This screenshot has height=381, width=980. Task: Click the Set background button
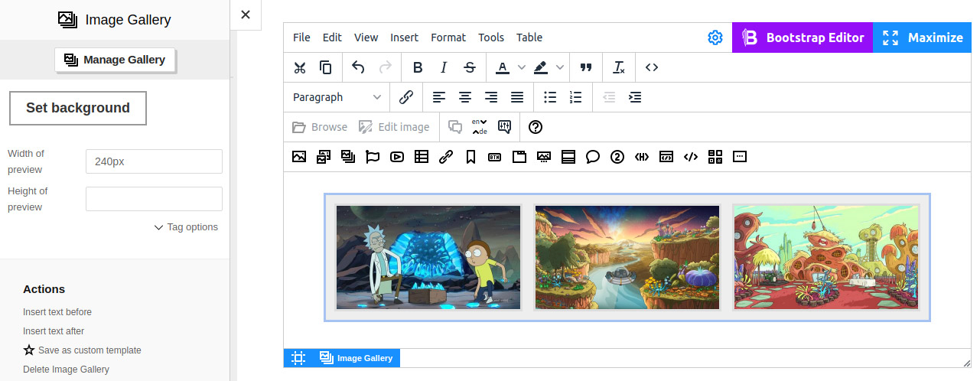[x=78, y=108]
